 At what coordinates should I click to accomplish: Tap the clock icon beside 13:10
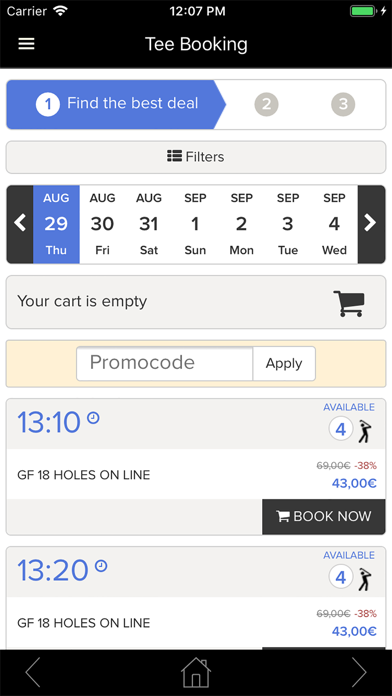pos(93,418)
